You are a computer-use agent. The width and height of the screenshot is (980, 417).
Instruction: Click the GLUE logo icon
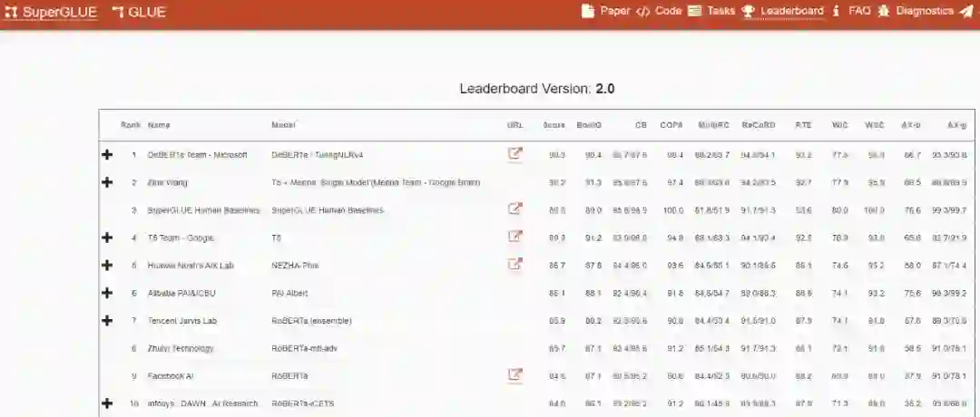[117, 12]
